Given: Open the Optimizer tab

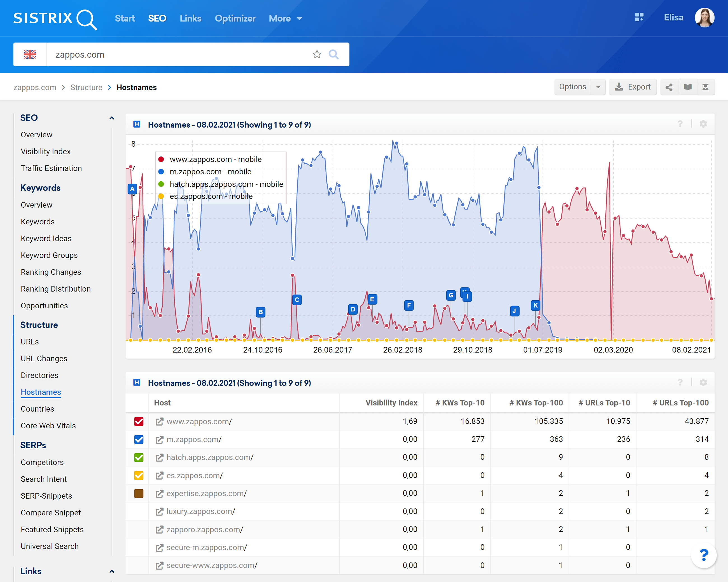Looking at the screenshot, I should pyautogui.click(x=235, y=18).
